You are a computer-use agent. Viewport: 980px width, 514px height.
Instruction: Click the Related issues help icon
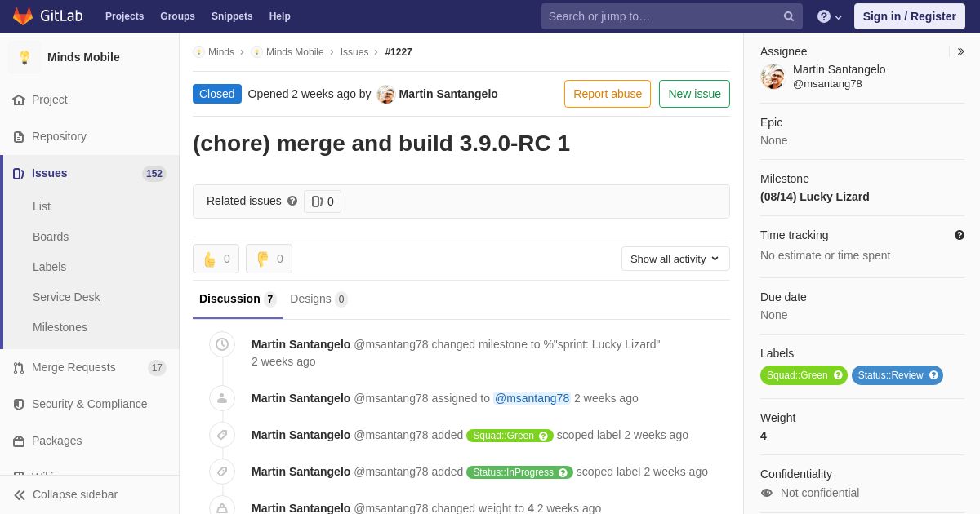tap(292, 201)
